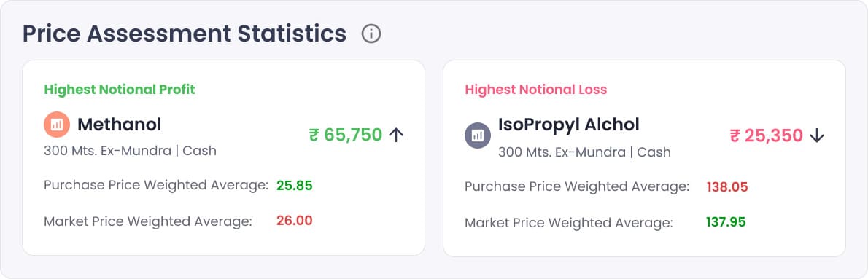Screen dimensions: 868x279
Task: Click the down arrow next to ₹ 25,350
Action: point(817,136)
